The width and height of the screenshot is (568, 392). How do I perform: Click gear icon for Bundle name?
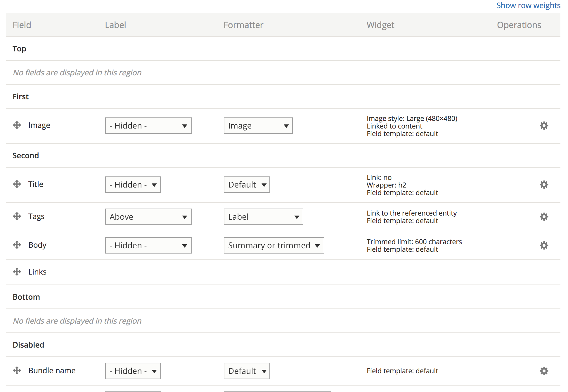coord(544,371)
